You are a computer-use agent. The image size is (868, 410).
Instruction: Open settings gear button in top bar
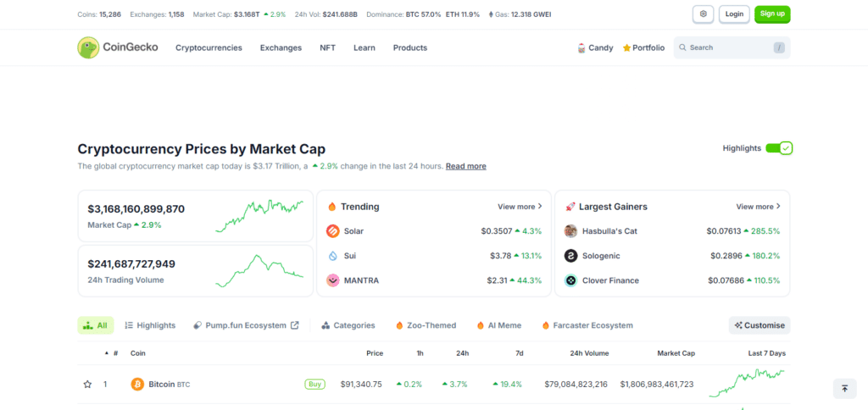point(703,14)
